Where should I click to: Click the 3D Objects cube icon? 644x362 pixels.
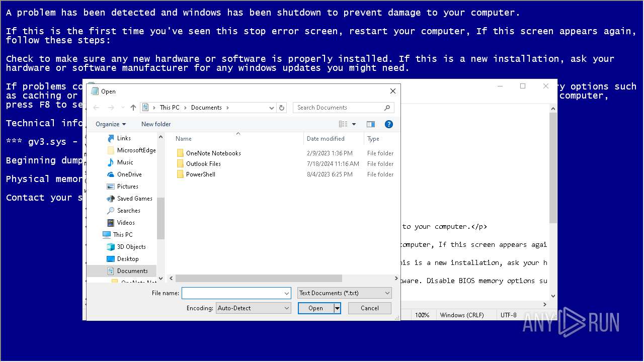(111, 247)
